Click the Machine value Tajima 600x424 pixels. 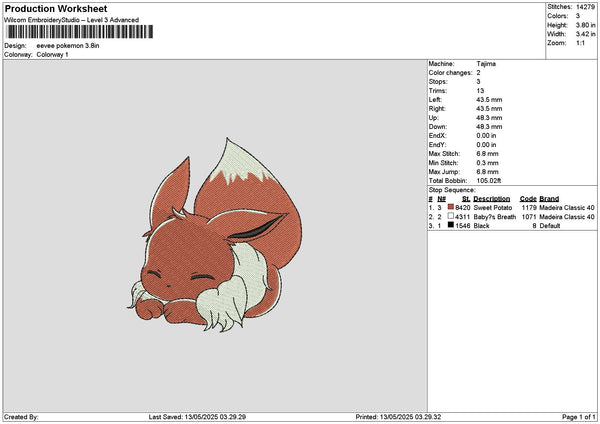point(487,63)
